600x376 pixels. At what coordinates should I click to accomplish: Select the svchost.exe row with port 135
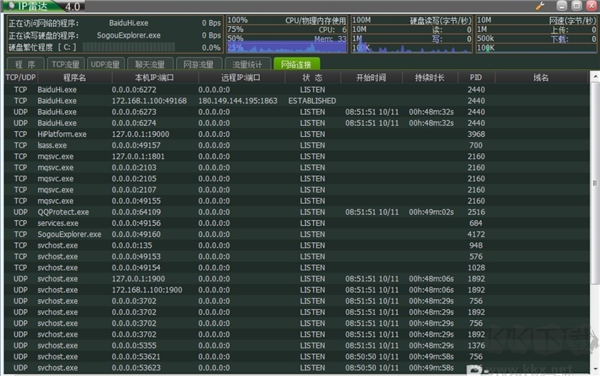click(x=297, y=245)
